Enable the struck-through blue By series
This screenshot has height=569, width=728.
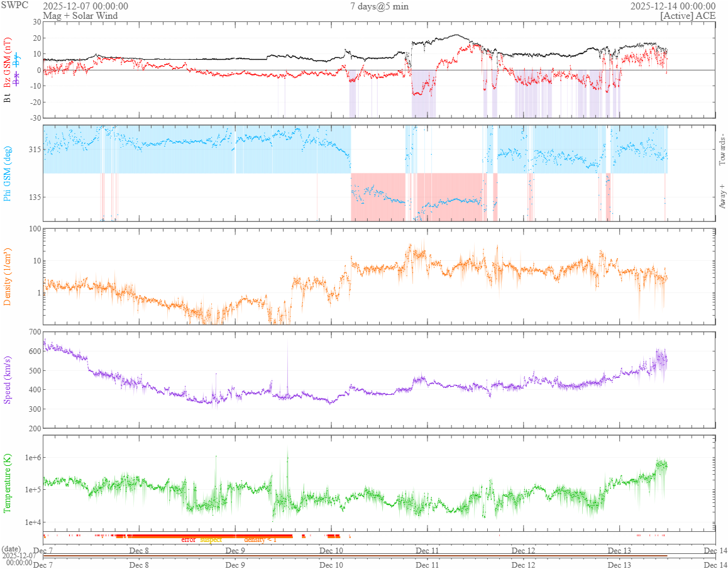click(x=17, y=59)
